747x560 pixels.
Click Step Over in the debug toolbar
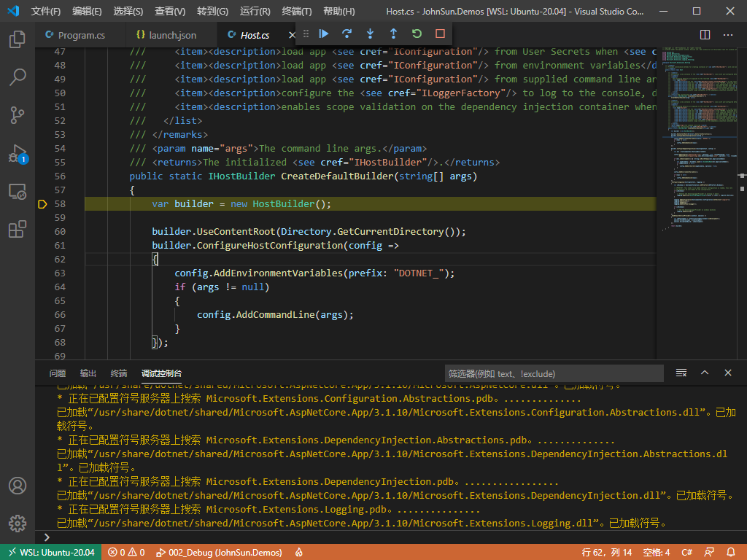(x=347, y=34)
